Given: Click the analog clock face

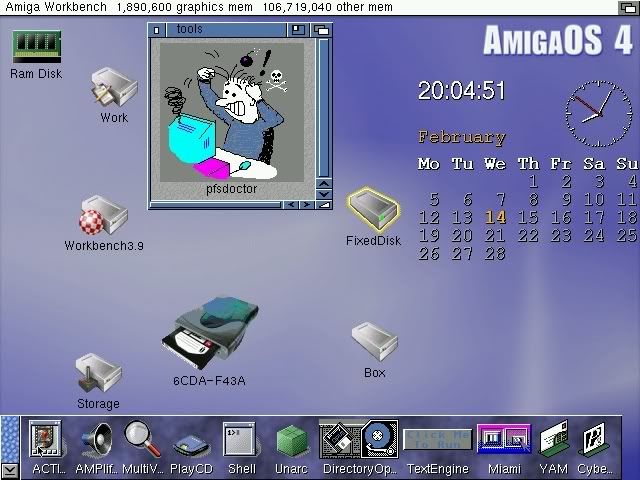Looking at the screenshot, I should [598, 113].
